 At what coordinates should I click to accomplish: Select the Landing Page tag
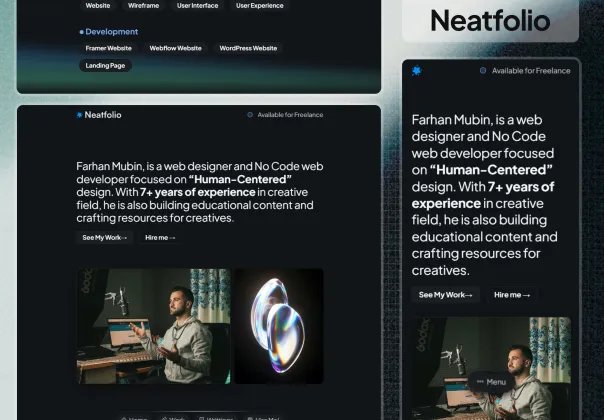tap(105, 66)
